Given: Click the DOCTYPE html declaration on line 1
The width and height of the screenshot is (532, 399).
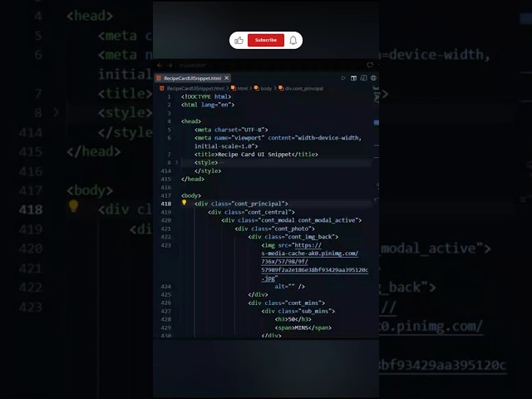Looking at the screenshot, I should [x=206, y=96].
